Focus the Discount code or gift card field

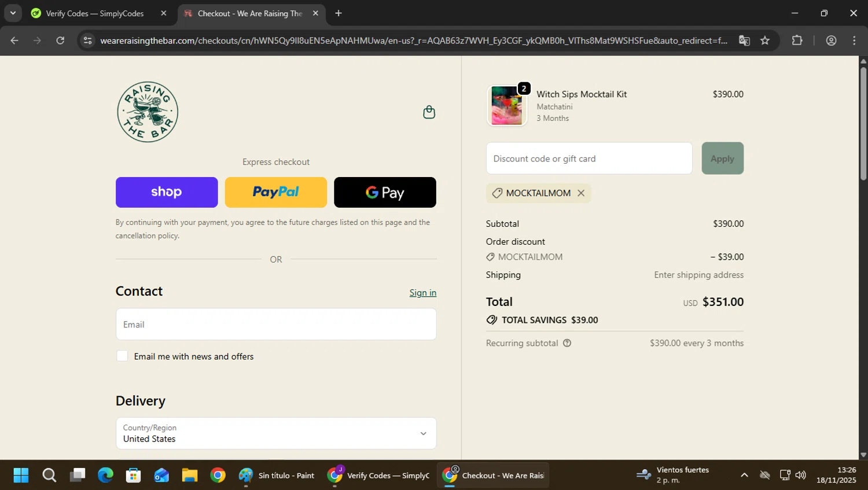(x=589, y=159)
